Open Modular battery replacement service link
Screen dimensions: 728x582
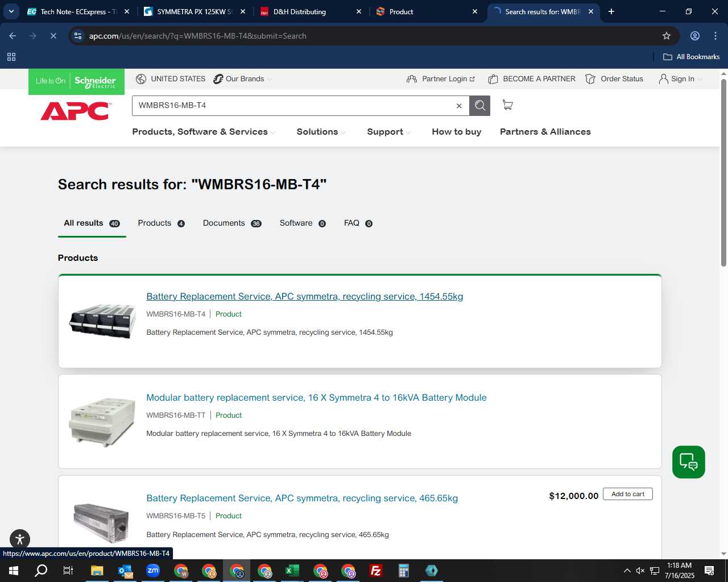[x=316, y=398]
